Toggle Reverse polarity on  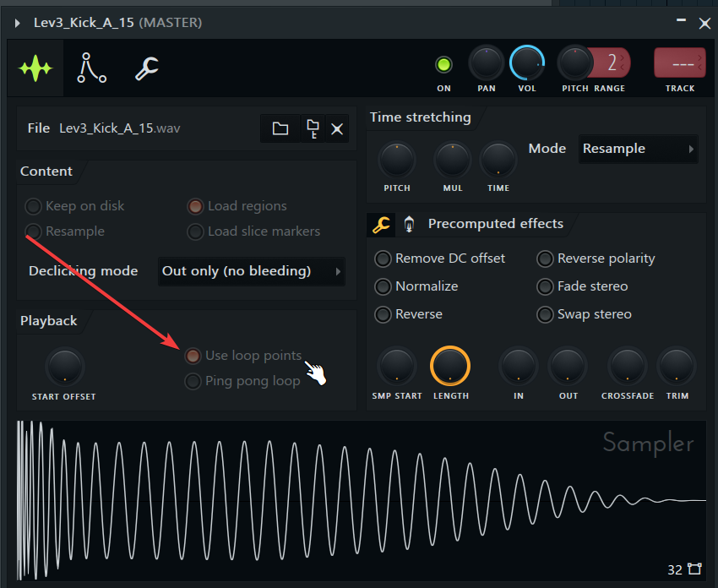[x=545, y=259]
